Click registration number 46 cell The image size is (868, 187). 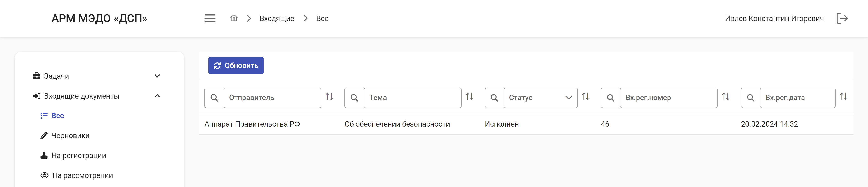pyautogui.click(x=605, y=124)
